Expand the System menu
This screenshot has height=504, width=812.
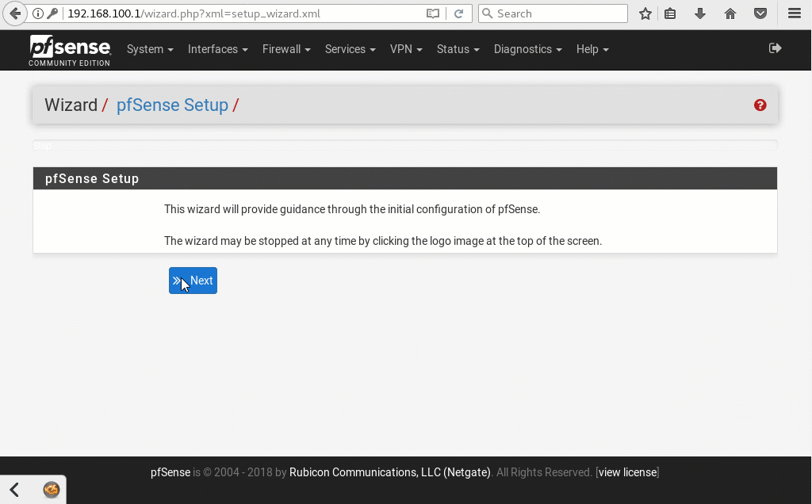point(150,49)
